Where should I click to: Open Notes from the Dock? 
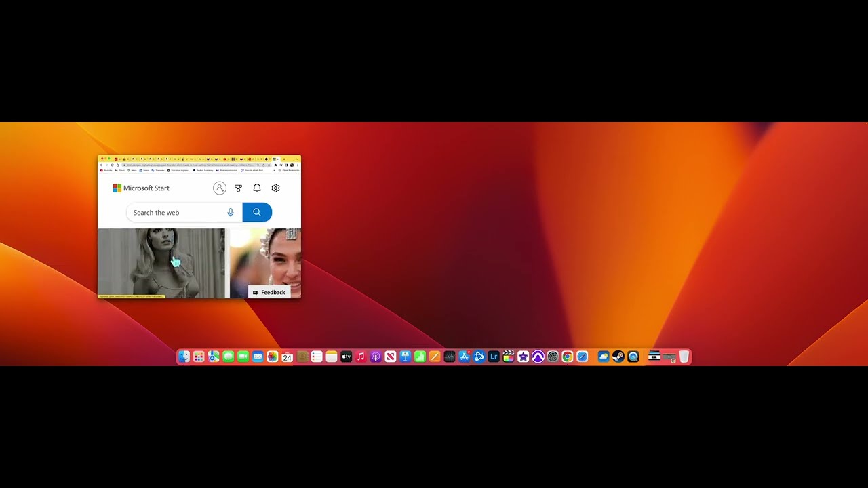pyautogui.click(x=332, y=357)
